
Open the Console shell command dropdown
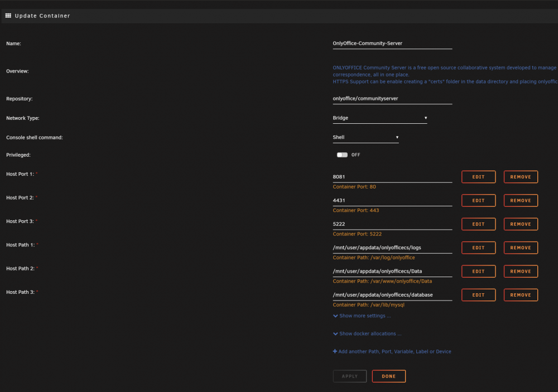click(x=365, y=137)
